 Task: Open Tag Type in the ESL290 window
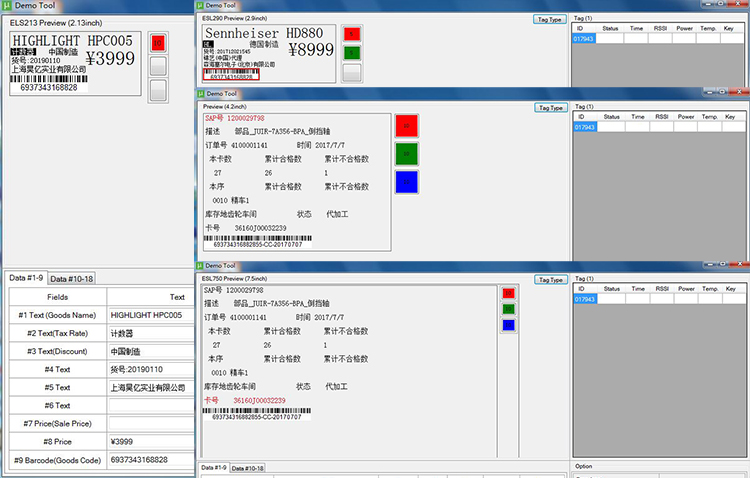tap(551, 19)
